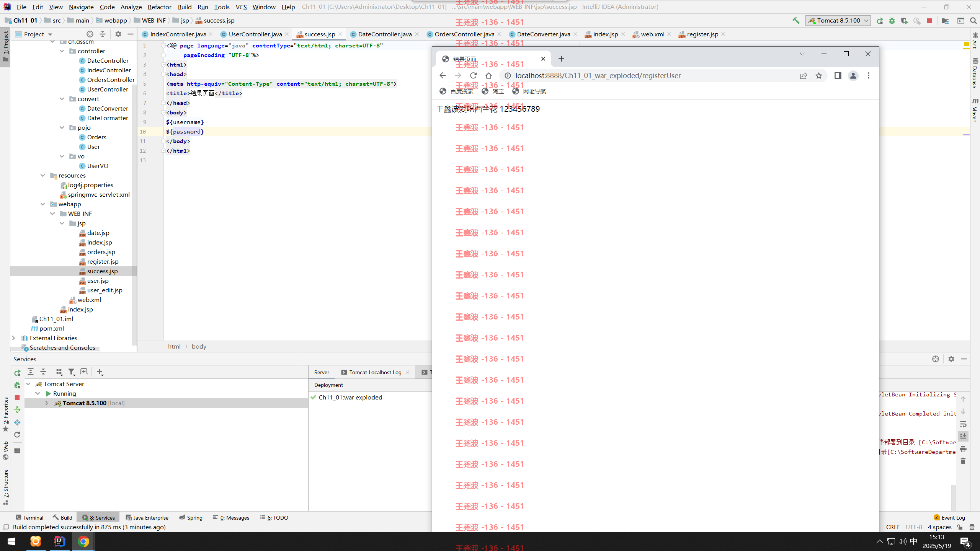Toggle soft-wrap in server console

click(x=963, y=424)
